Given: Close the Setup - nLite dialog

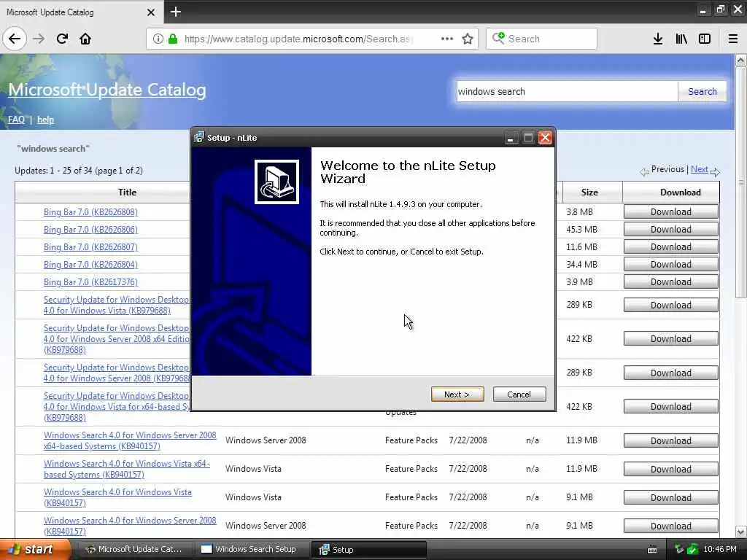Looking at the screenshot, I should (x=545, y=138).
